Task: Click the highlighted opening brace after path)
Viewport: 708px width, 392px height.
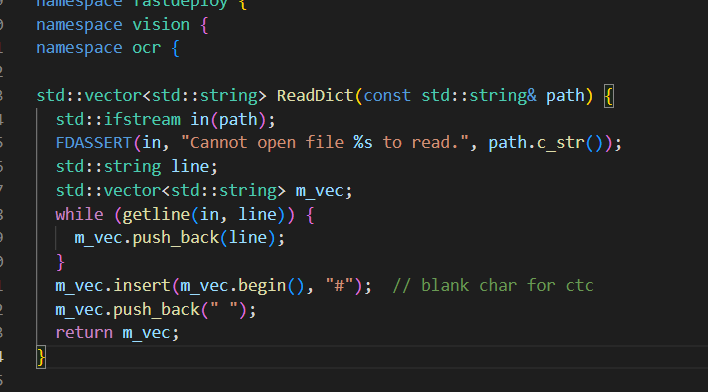Action: click(609, 96)
